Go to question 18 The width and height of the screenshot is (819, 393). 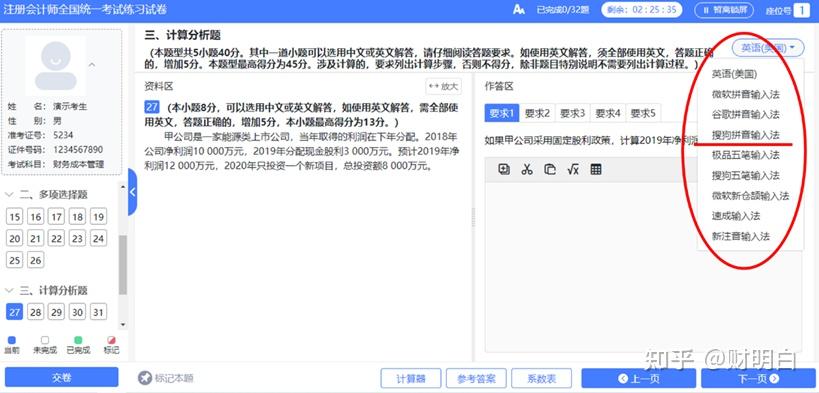pos(77,217)
